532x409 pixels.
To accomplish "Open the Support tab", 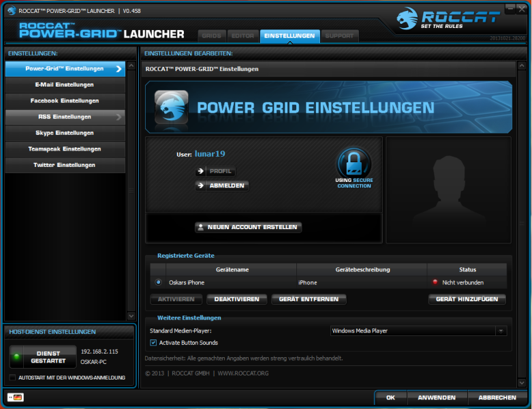I will 339,36.
